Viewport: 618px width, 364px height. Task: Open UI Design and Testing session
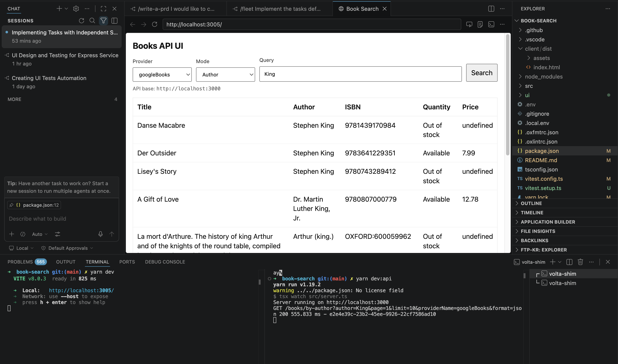[62, 59]
